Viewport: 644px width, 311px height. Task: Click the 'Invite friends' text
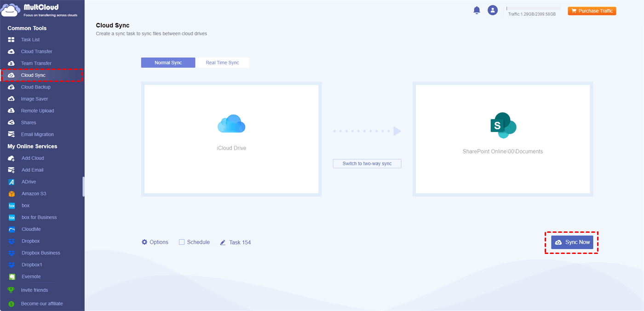tap(34, 290)
